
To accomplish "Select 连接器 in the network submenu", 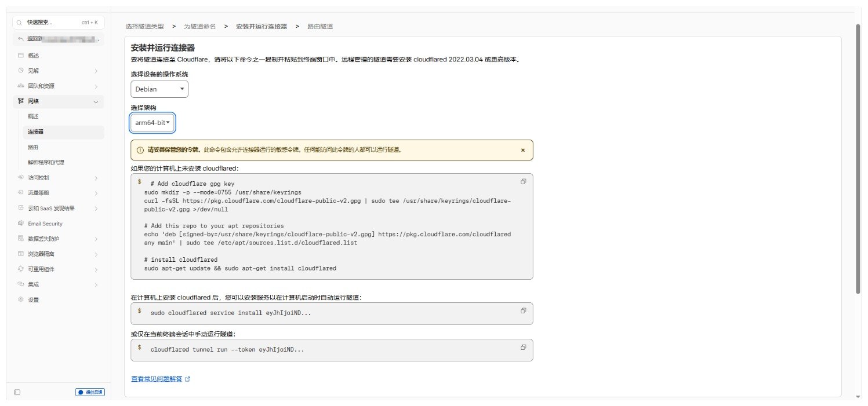I will (x=64, y=132).
